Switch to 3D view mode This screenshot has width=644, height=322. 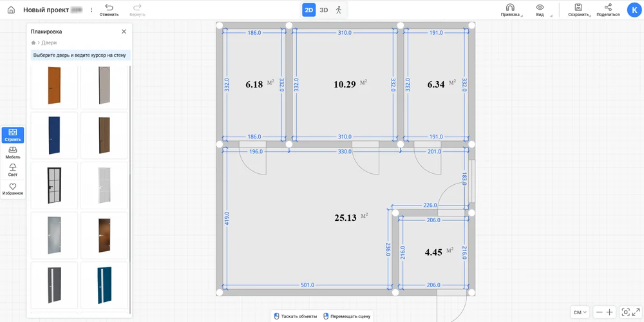[x=324, y=10]
